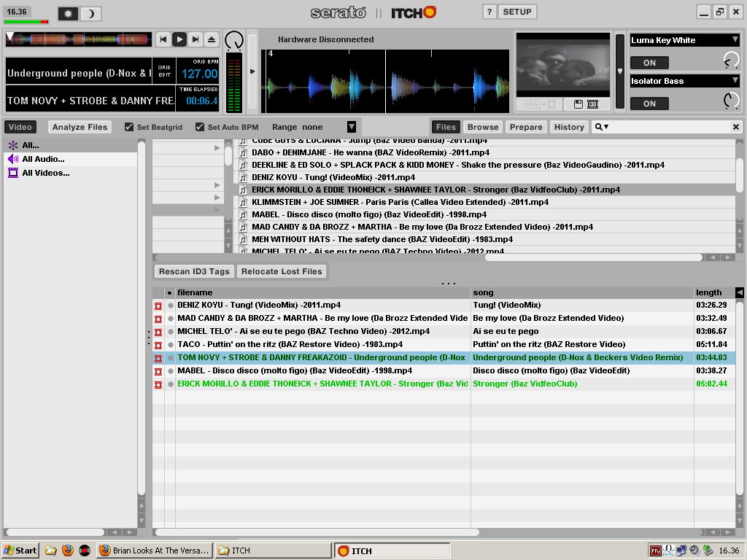747x560 pixels.
Task: Toggle the Isolator Bass ON button
Action: tap(649, 104)
